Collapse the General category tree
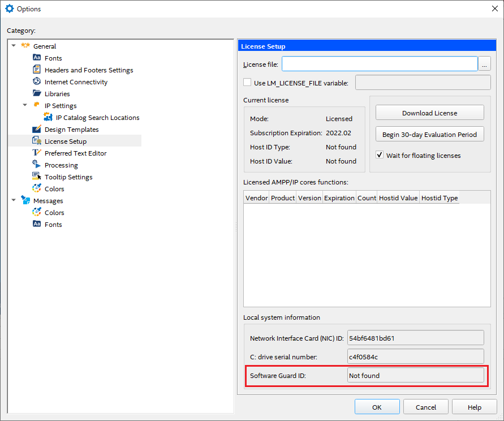The width and height of the screenshot is (504, 421). tap(13, 46)
